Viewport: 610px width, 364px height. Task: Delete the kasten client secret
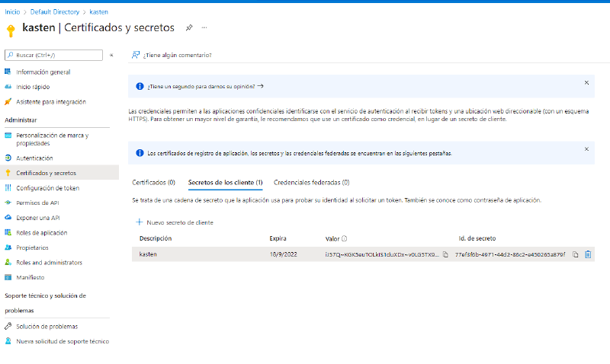coord(588,254)
